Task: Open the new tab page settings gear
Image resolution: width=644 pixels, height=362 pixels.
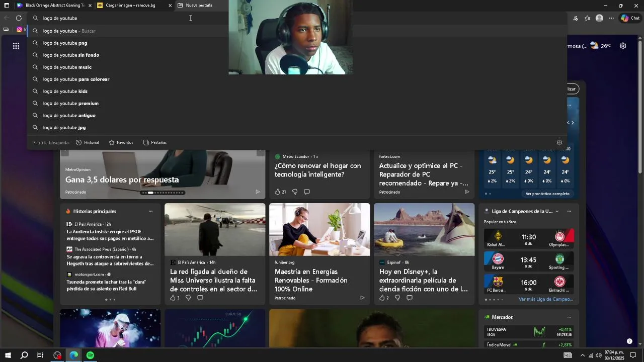Action: (623, 46)
